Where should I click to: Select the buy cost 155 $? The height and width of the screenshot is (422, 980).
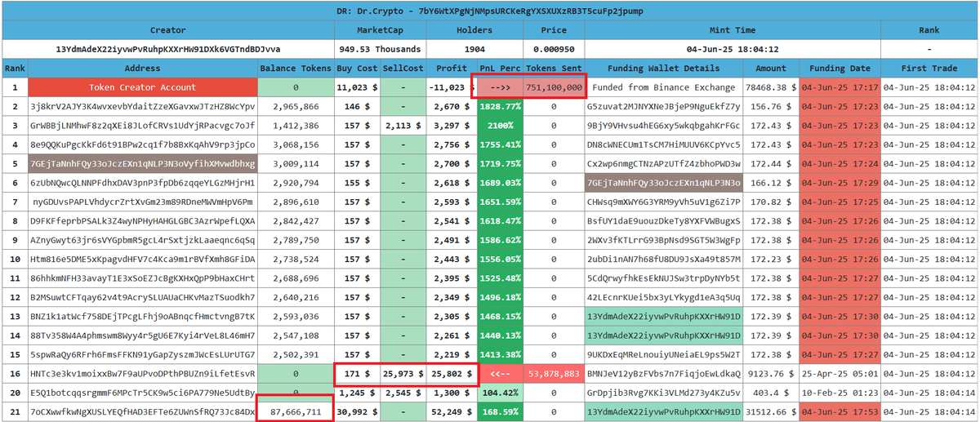[x=357, y=184]
